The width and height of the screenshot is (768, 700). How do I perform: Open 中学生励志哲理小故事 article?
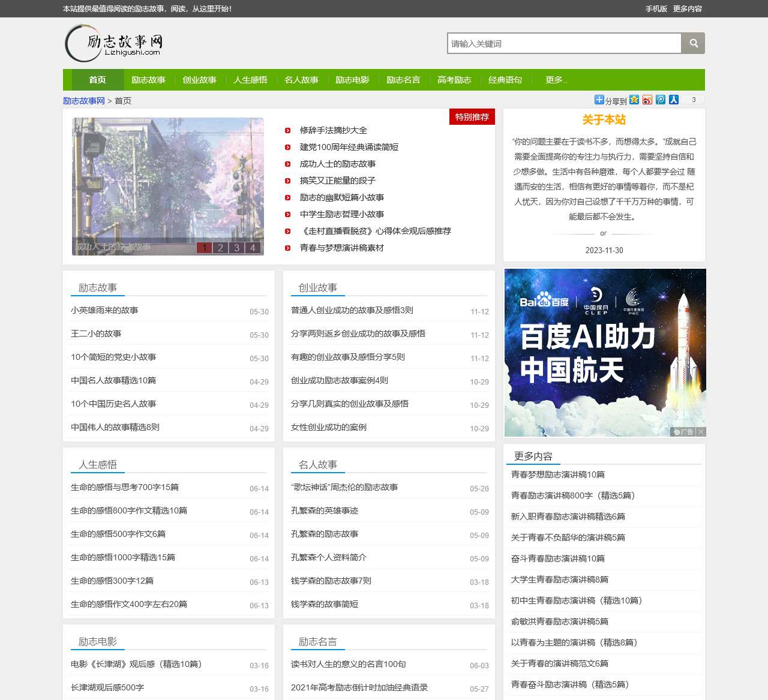click(342, 214)
